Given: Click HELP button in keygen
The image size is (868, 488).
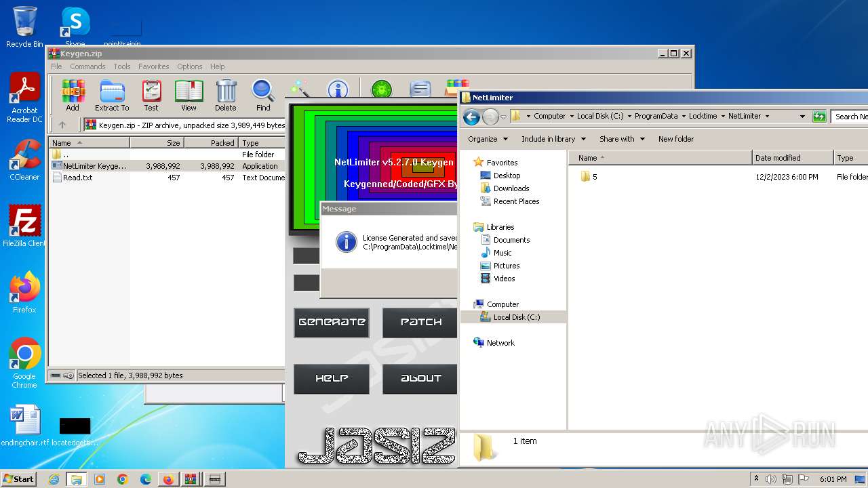Looking at the screenshot, I should 332,379.
